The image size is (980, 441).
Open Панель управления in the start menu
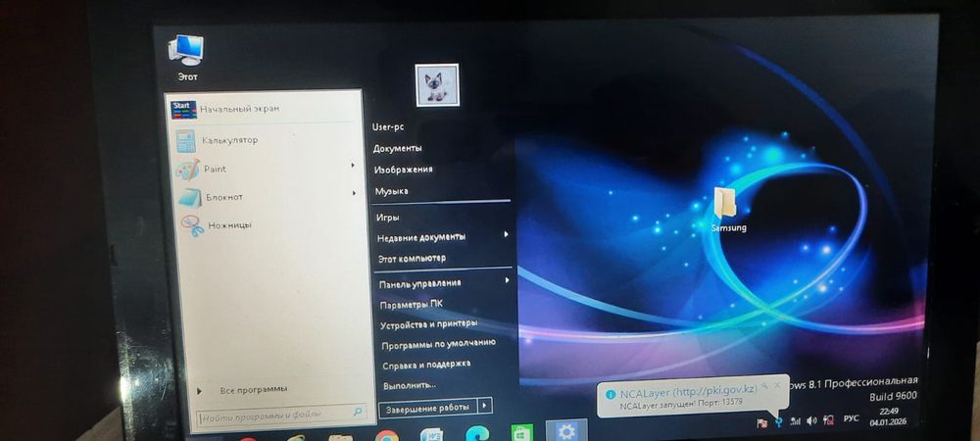420,283
